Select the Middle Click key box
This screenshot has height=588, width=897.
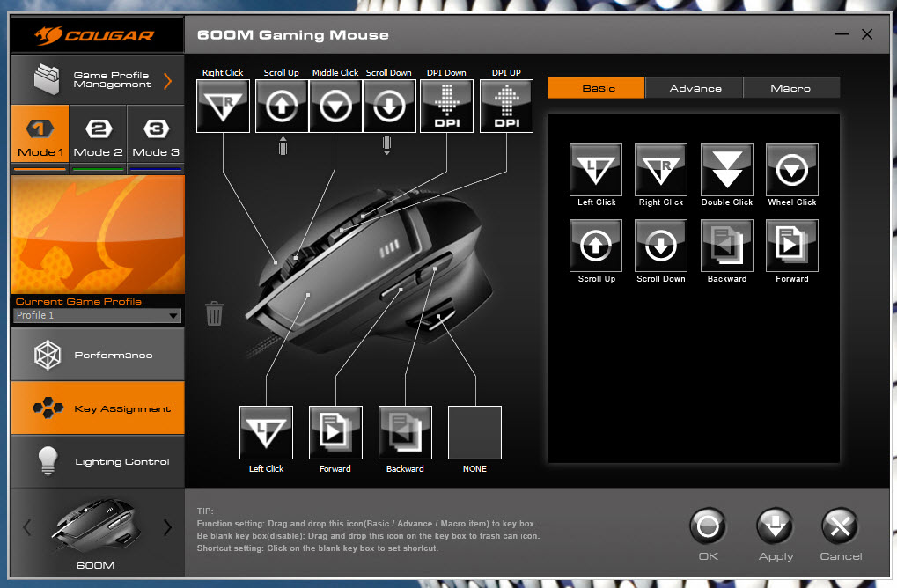pyautogui.click(x=335, y=106)
